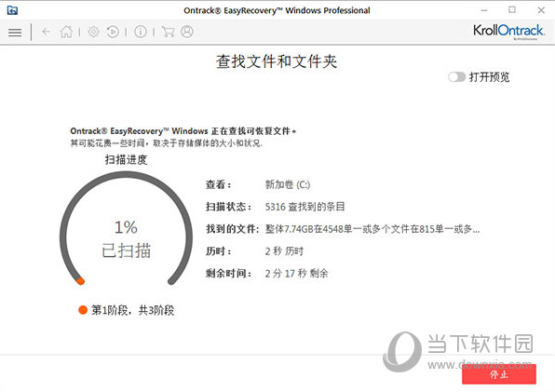Click the EasyRecovery app icon in title bar
The width and height of the screenshot is (555, 392).
(12, 10)
